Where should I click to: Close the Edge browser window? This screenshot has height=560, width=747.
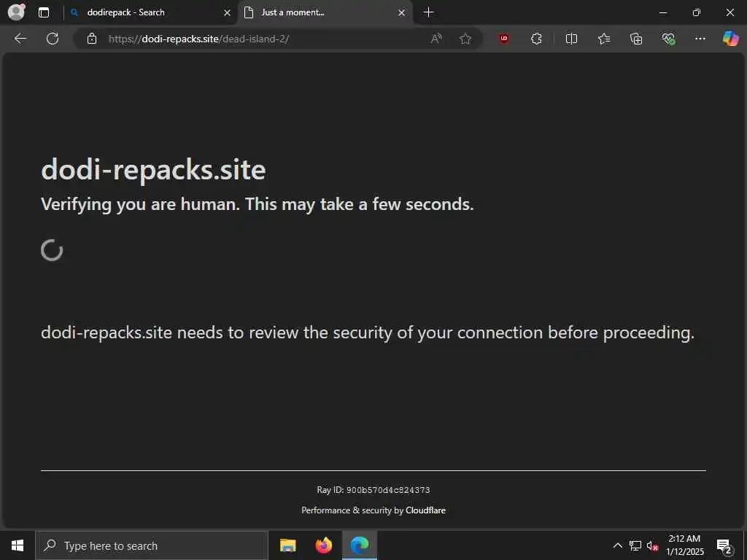729,12
